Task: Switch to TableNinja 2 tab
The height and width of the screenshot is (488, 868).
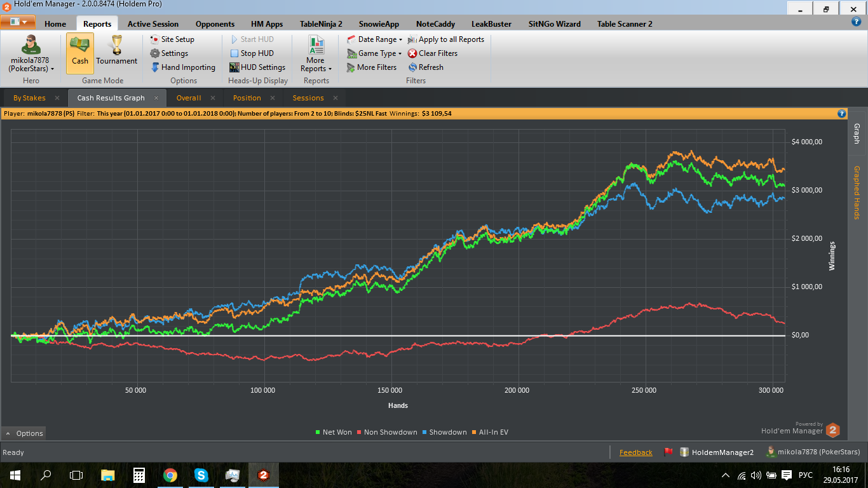Action: [x=321, y=24]
